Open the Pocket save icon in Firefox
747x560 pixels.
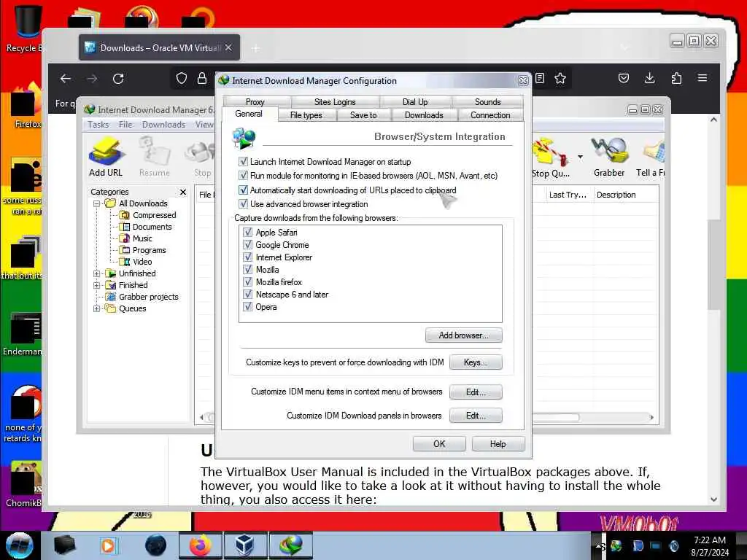(624, 78)
